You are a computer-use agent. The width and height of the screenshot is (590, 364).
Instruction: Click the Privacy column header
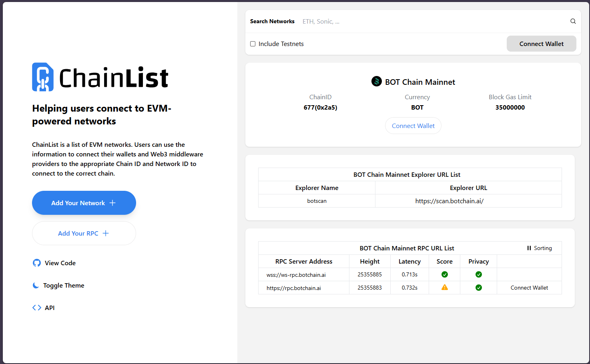point(478,261)
